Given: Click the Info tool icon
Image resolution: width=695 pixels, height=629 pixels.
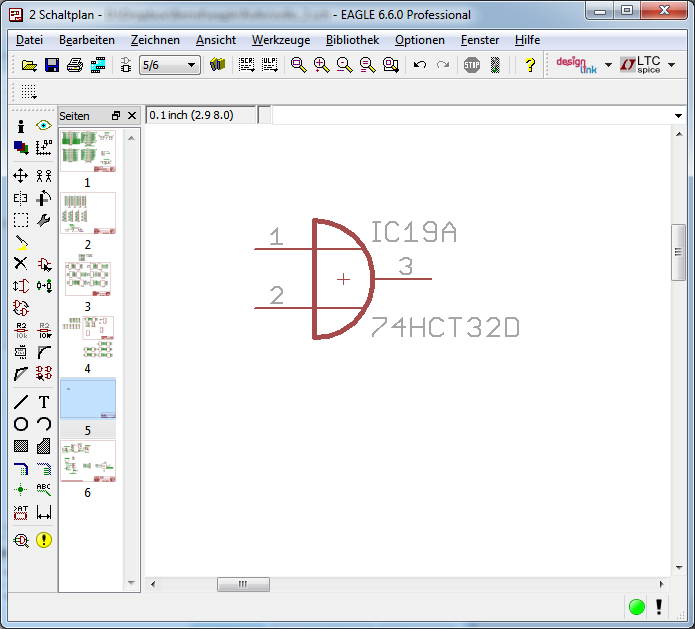Looking at the screenshot, I should 20,126.
